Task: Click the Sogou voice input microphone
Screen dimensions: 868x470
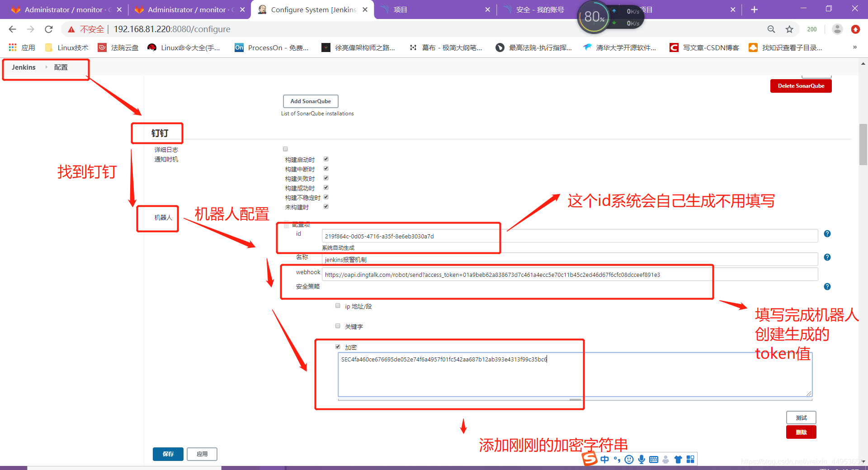Action: [x=642, y=460]
